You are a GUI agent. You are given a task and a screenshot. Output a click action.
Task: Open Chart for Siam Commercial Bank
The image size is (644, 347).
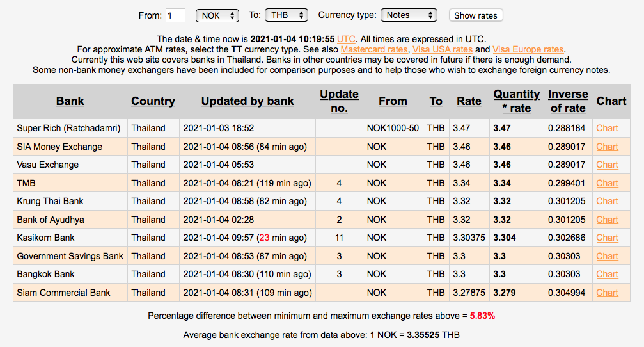click(x=607, y=293)
